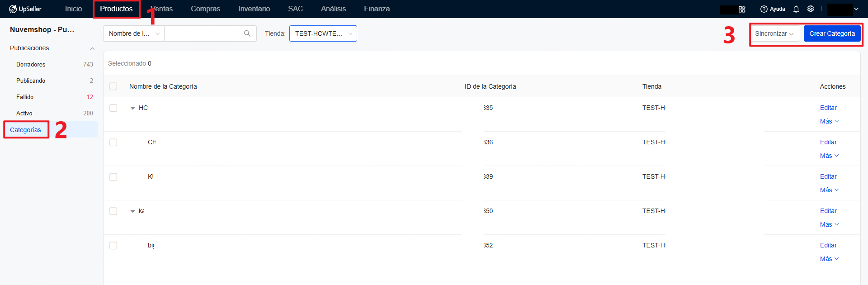Click the category search text field

tap(203, 33)
